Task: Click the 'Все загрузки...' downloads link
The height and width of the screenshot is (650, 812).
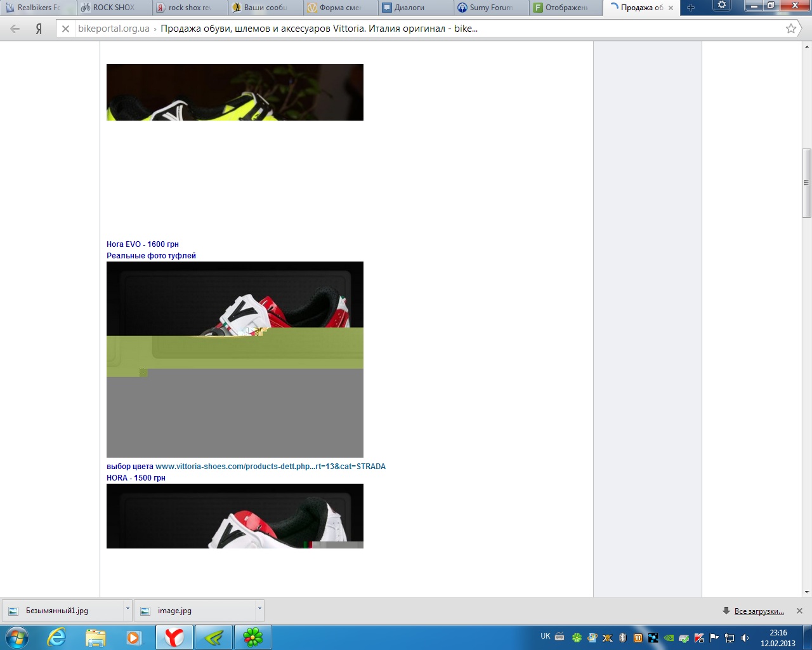Action: click(759, 611)
